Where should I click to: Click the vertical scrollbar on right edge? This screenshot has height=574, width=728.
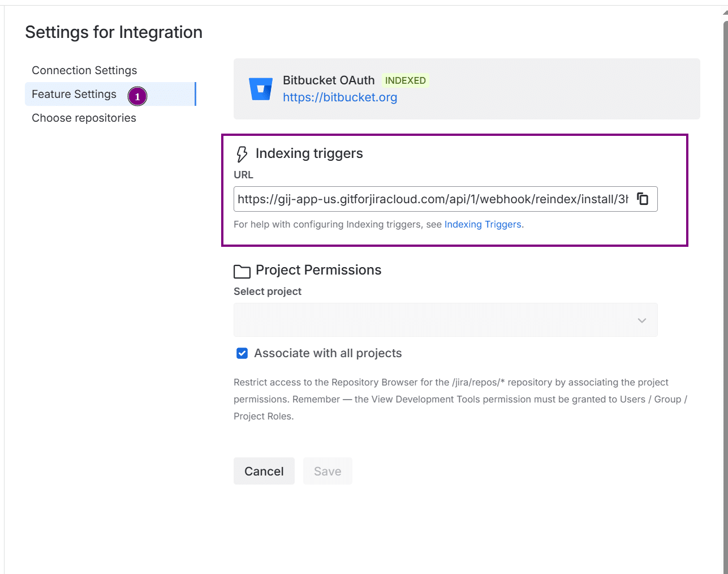point(725,283)
